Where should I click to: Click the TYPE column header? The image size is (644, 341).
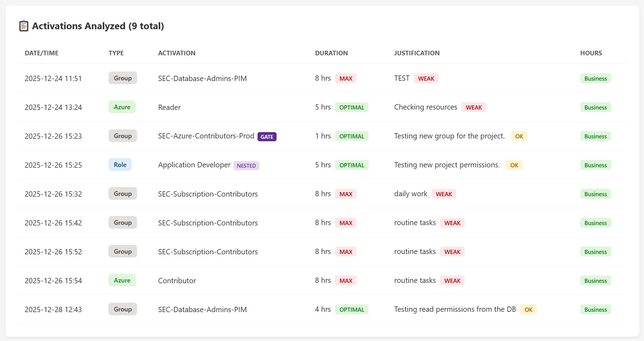tap(116, 53)
